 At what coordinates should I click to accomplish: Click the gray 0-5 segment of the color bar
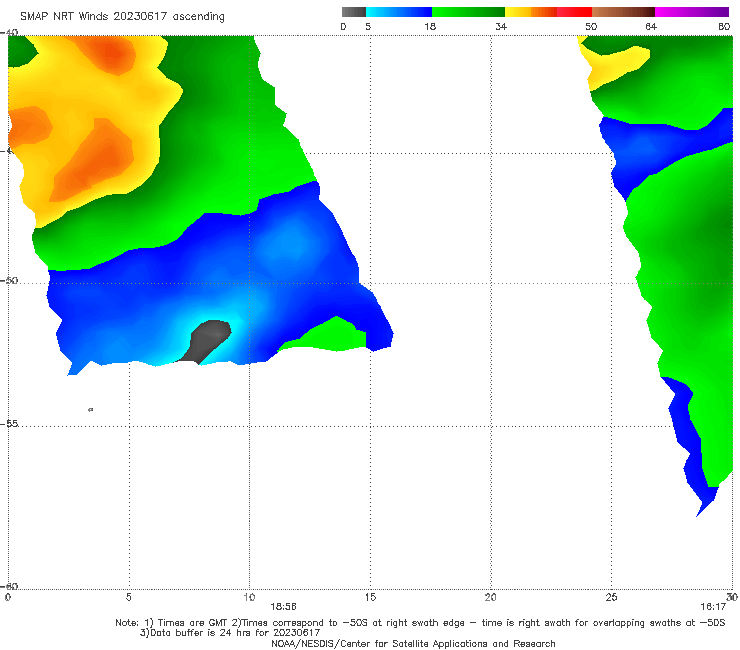[x=354, y=12]
